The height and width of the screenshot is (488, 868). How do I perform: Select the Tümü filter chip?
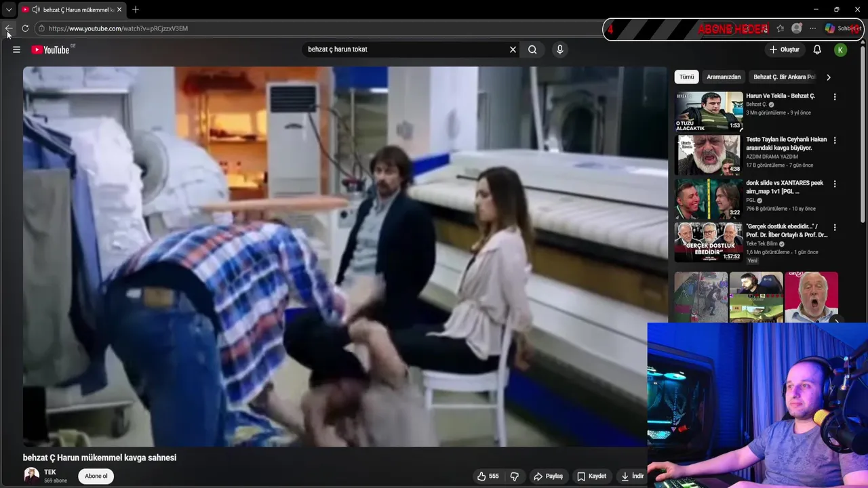pyautogui.click(x=687, y=77)
